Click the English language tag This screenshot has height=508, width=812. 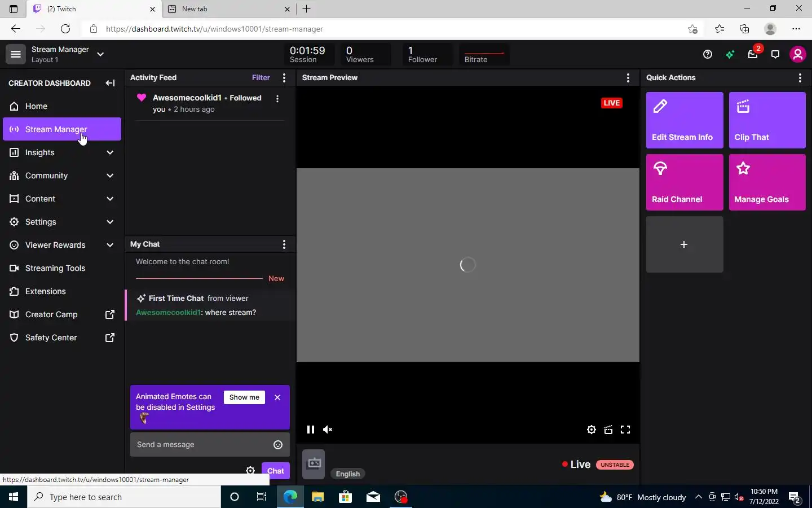click(x=348, y=474)
